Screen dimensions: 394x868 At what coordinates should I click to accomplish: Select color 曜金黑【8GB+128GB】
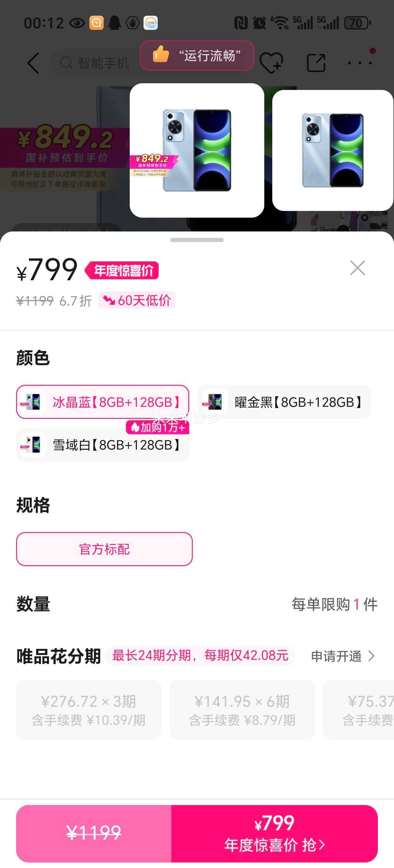click(x=284, y=402)
